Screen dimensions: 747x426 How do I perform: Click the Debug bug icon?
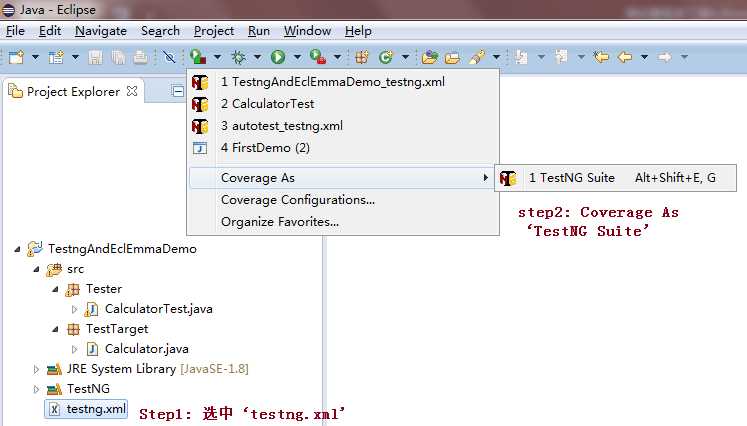[238, 58]
